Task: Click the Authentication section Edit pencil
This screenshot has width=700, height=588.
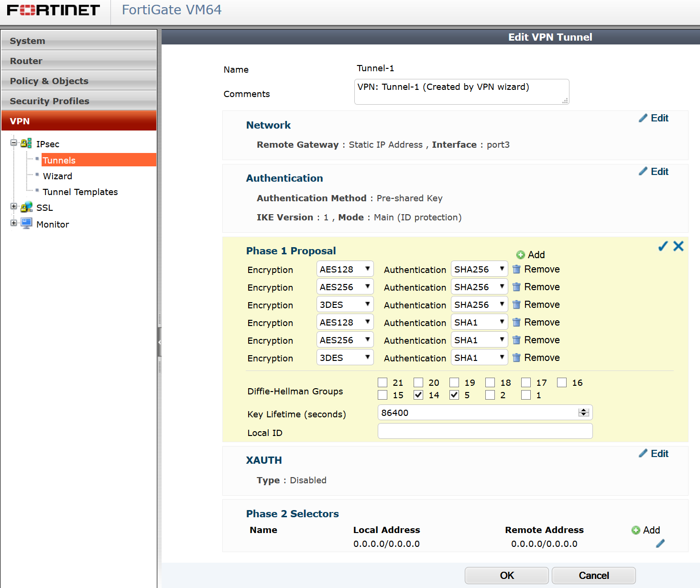Action: (643, 171)
